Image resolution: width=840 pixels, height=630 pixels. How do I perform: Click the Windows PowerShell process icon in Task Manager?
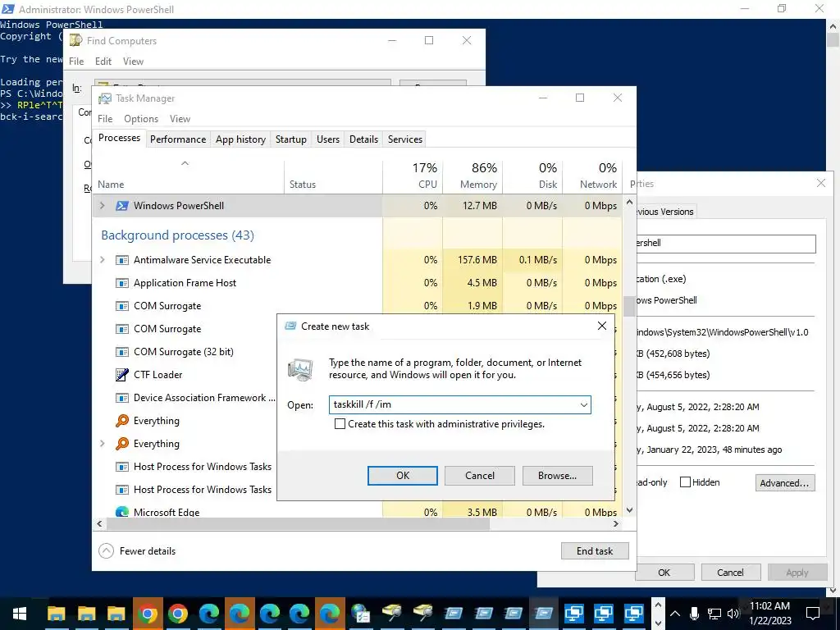pyautogui.click(x=122, y=206)
